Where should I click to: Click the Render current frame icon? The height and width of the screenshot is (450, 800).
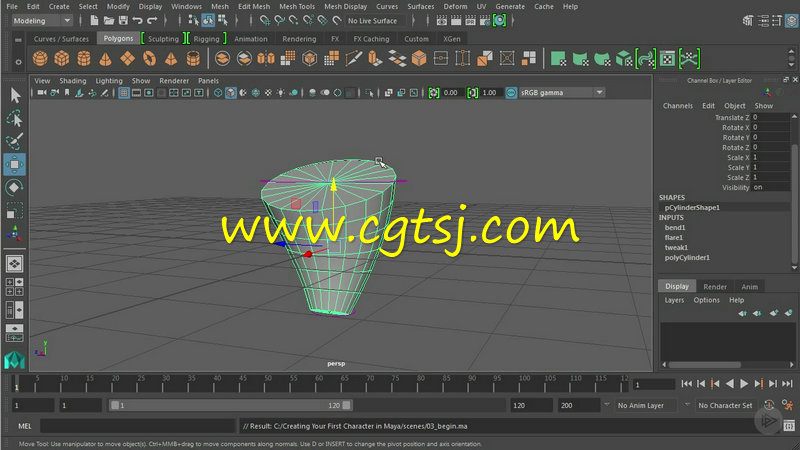pyautogui.click(x=456, y=20)
